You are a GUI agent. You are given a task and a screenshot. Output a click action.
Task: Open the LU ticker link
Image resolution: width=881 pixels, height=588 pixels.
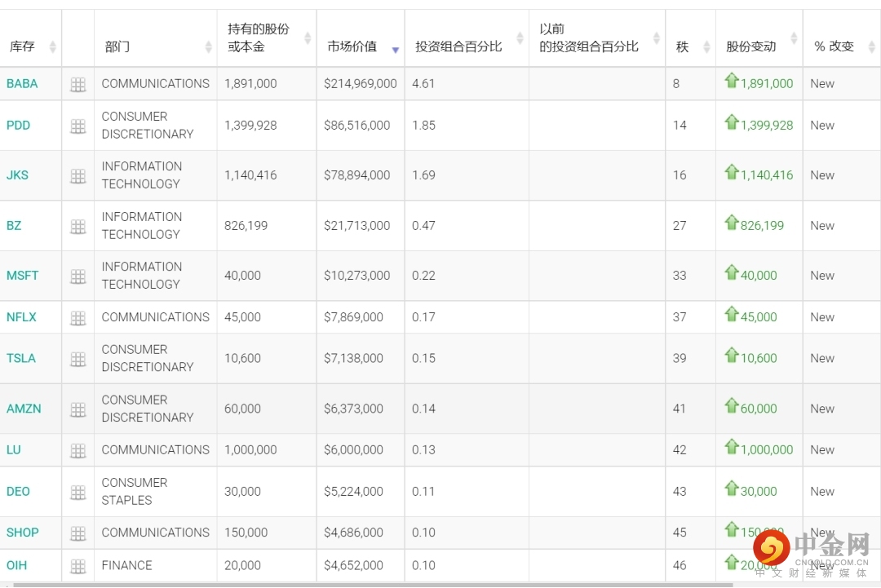pos(14,450)
